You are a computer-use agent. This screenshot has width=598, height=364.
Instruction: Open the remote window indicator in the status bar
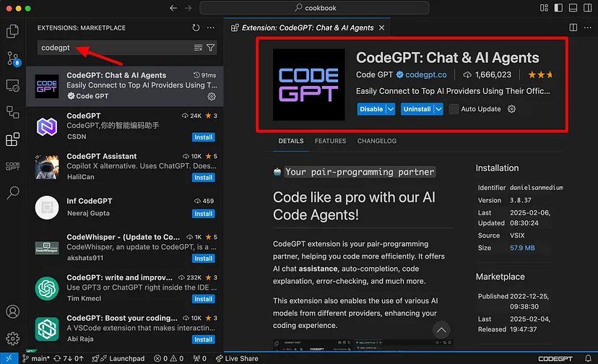pos(9,358)
